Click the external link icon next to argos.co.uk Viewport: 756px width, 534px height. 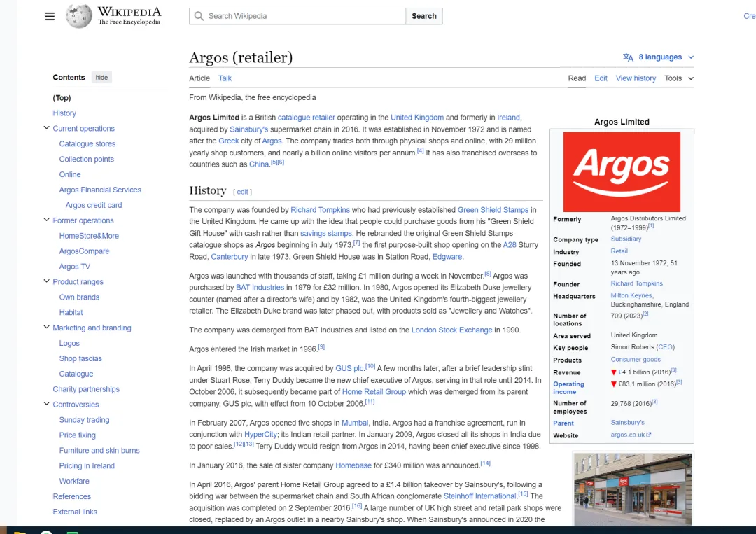[649, 435]
